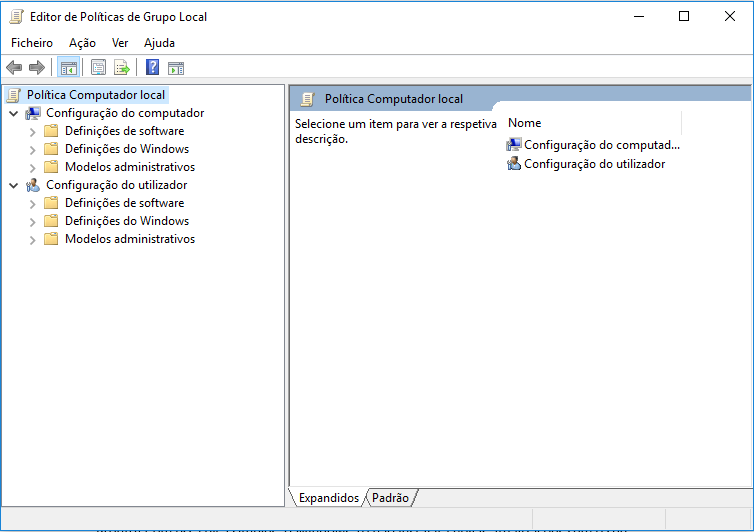The width and height of the screenshot is (754, 532).
Task: Collapse the Configuração do utilizador tree node
Action: pos(14,185)
